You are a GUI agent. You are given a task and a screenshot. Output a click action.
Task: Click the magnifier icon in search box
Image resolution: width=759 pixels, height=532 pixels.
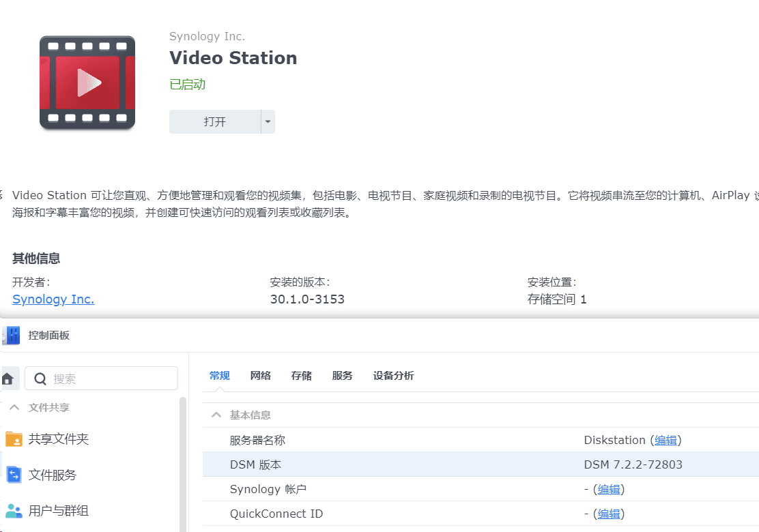coord(40,379)
